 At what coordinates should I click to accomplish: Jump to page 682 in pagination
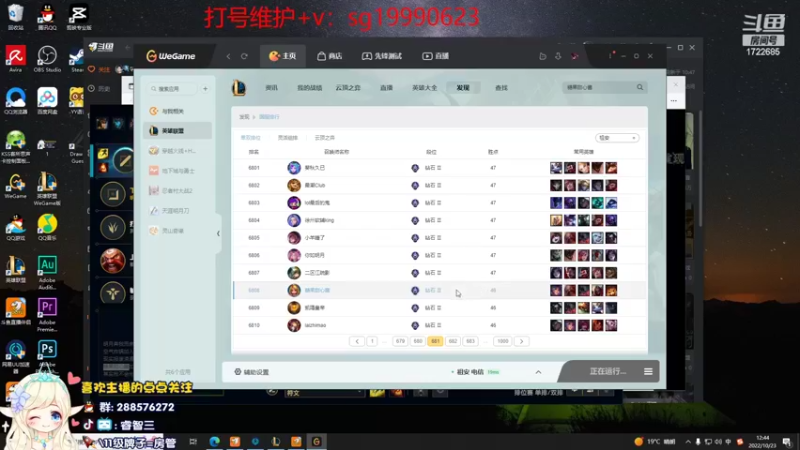point(453,341)
